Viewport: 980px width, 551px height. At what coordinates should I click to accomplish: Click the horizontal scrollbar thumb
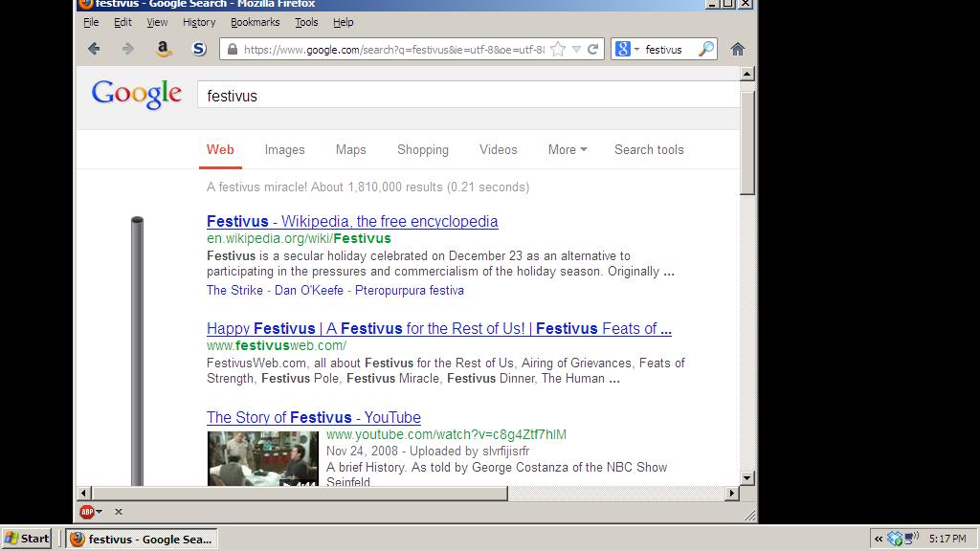300,494
